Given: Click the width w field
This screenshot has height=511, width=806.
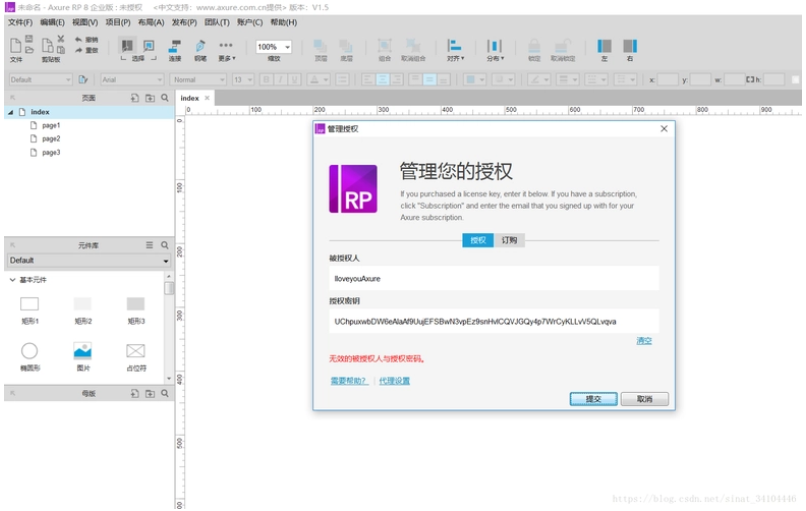Looking at the screenshot, I should pyautogui.click(x=734, y=80).
